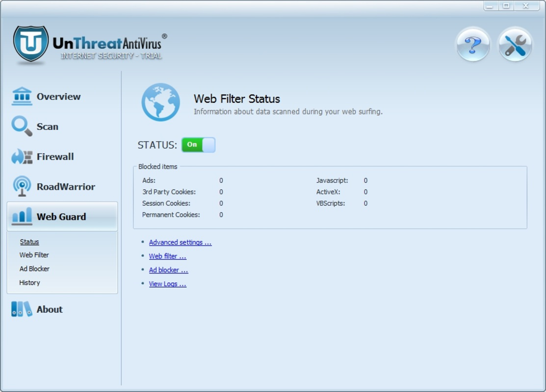Click the Ads blocked count label

coord(149,180)
